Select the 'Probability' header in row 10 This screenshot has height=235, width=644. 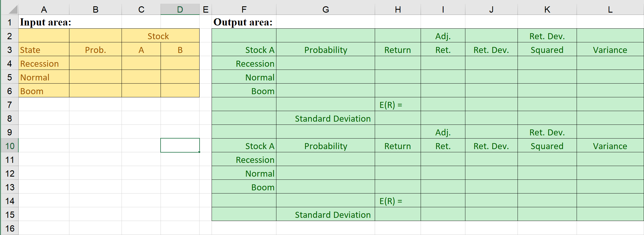click(325, 146)
